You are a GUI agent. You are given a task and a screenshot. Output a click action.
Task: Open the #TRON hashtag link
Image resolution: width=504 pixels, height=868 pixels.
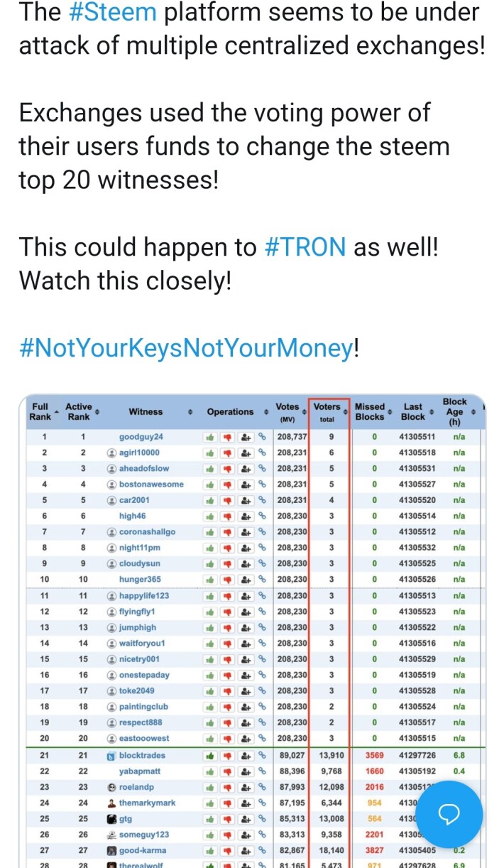tap(305, 246)
